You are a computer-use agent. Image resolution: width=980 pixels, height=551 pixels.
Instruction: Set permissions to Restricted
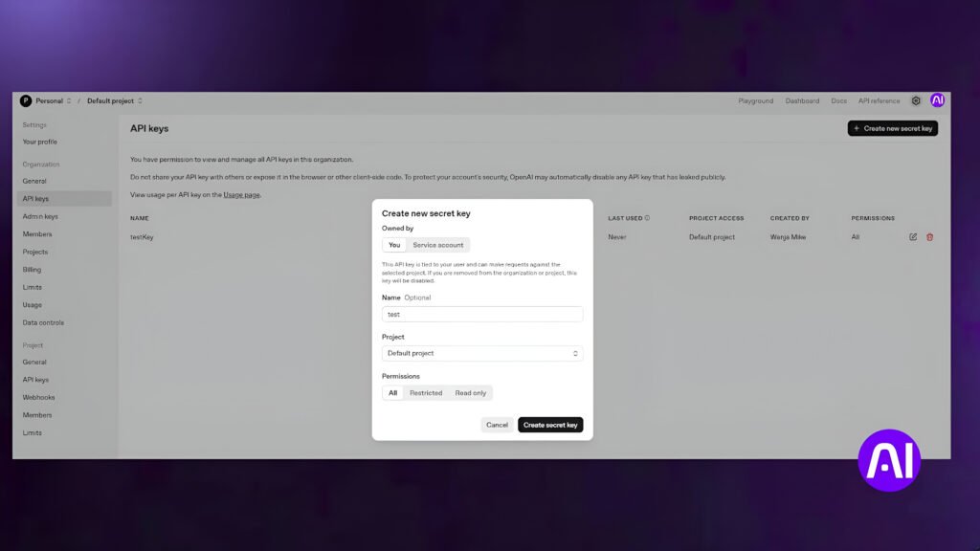426,393
